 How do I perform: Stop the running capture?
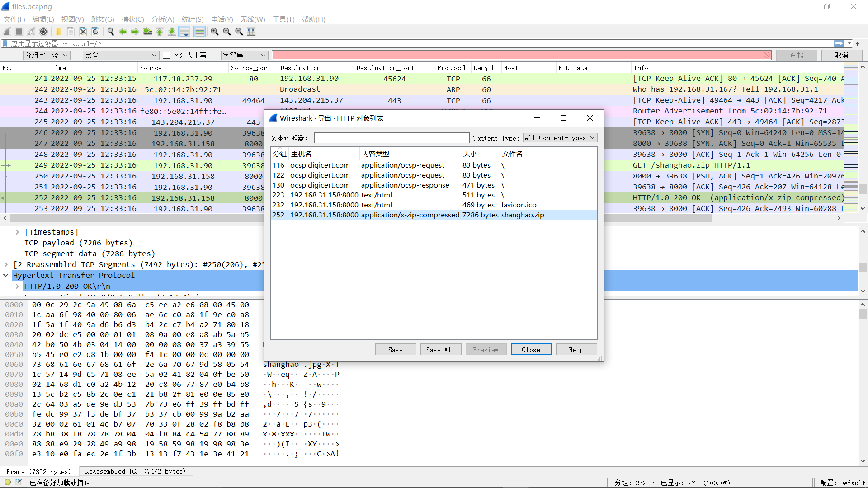[19, 32]
